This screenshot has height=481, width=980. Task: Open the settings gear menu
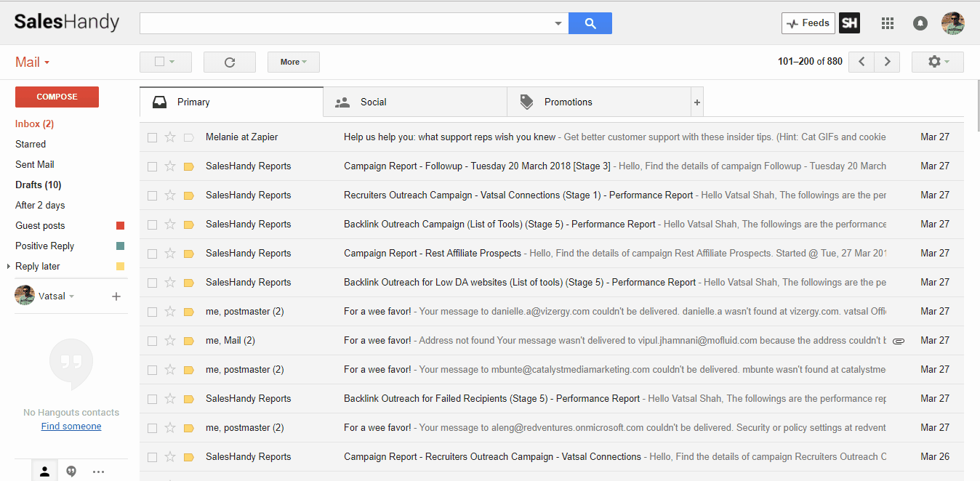point(938,62)
